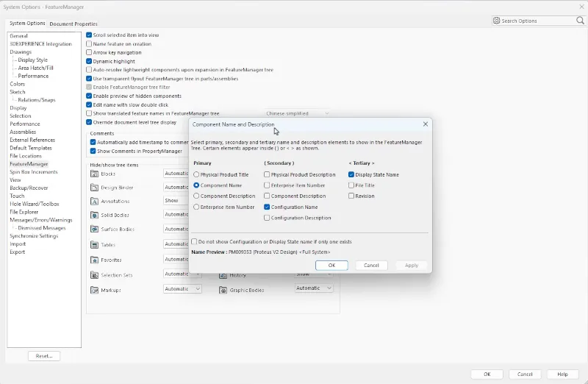
Task: Click the Search Options input field
Action: point(537,21)
